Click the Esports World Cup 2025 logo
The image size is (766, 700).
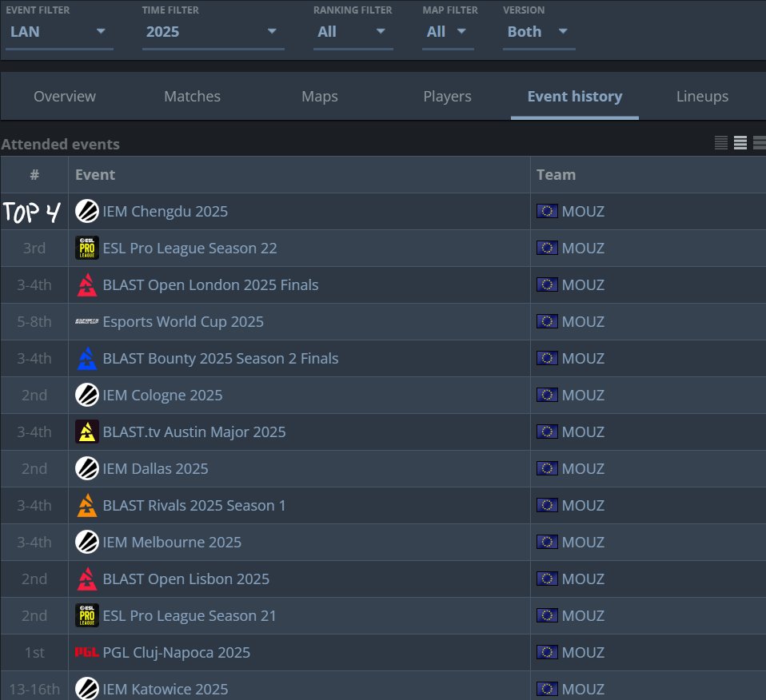click(87, 322)
